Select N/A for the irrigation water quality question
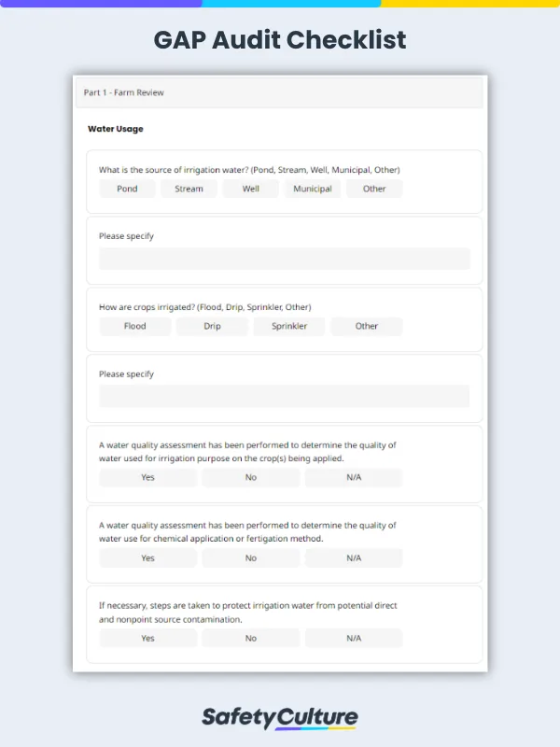This screenshot has height=747, width=560. [354, 478]
